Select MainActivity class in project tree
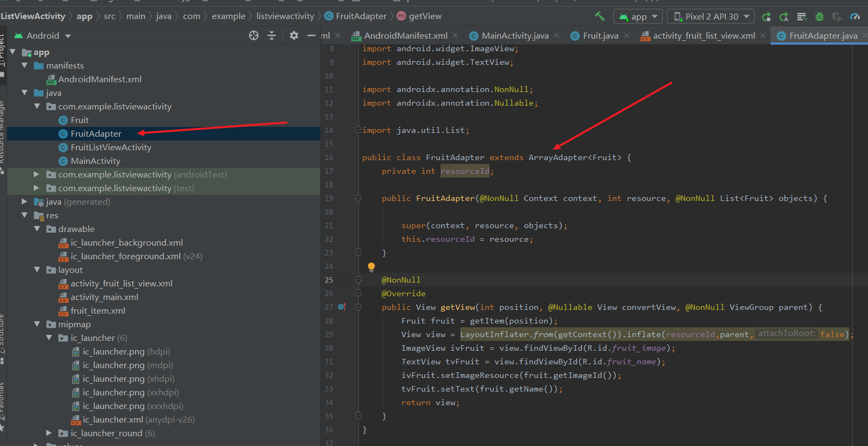This screenshot has width=868, height=446. [95, 161]
